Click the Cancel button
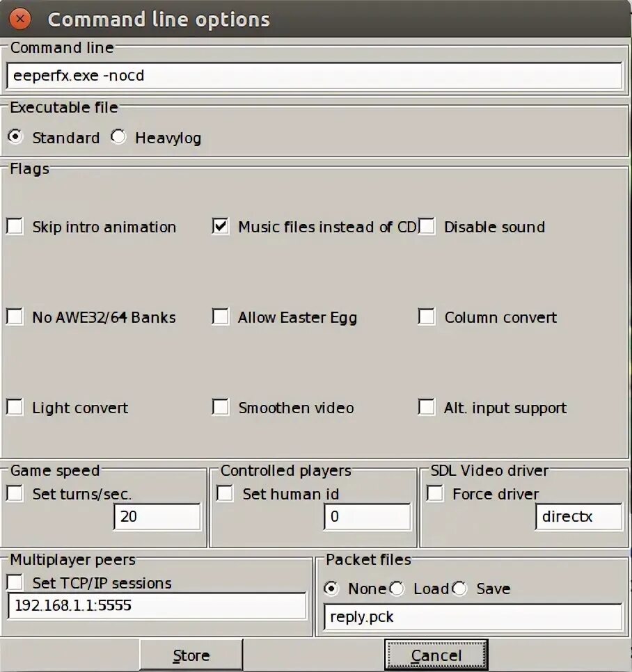 [x=436, y=655]
